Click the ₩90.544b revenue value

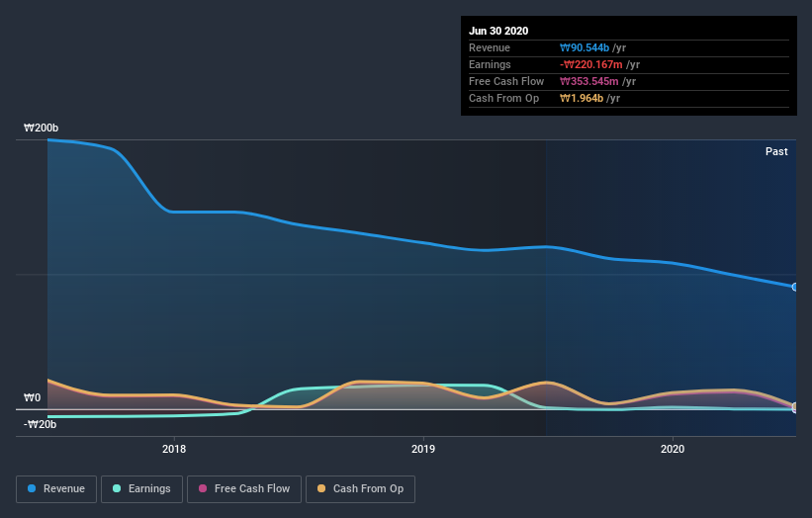point(585,48)
